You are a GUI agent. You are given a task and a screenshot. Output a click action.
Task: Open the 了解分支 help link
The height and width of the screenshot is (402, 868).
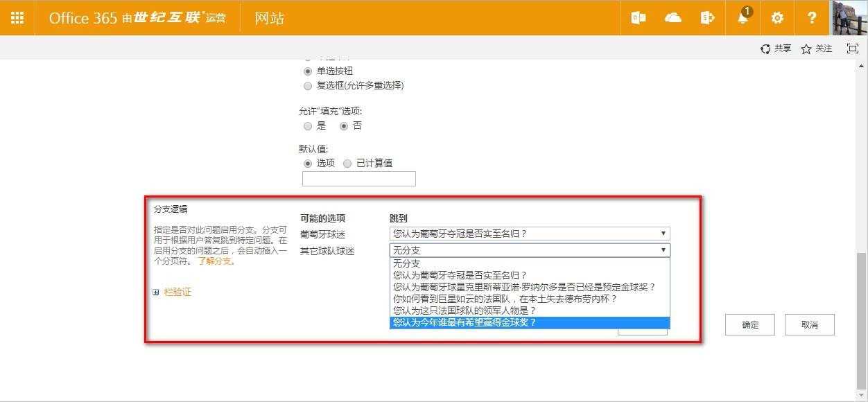point(217,261)
